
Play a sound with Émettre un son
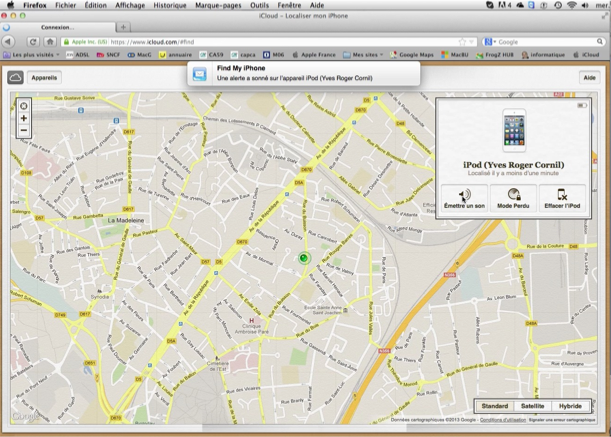[464, 198]
